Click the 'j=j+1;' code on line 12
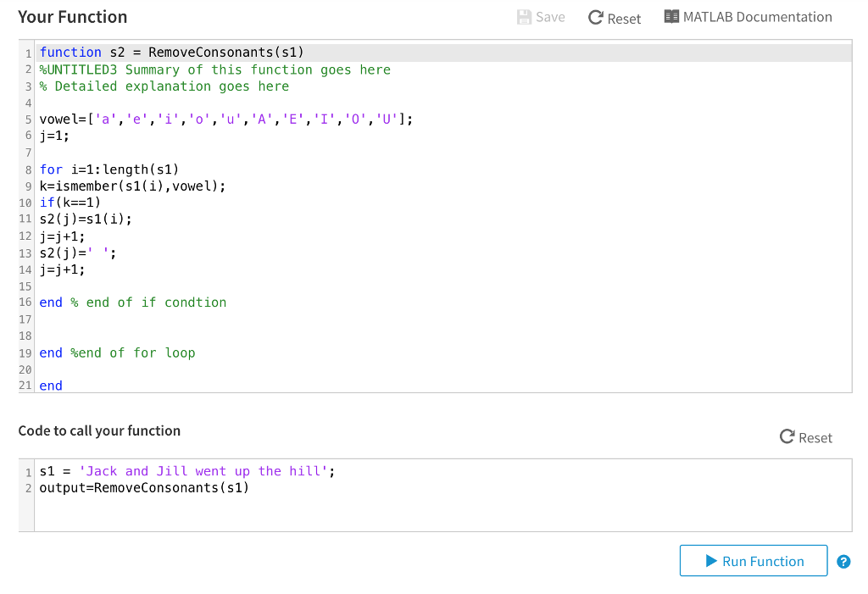Image resolution: width=868 pixels, height=594 pixels. (x=62, y=237)
